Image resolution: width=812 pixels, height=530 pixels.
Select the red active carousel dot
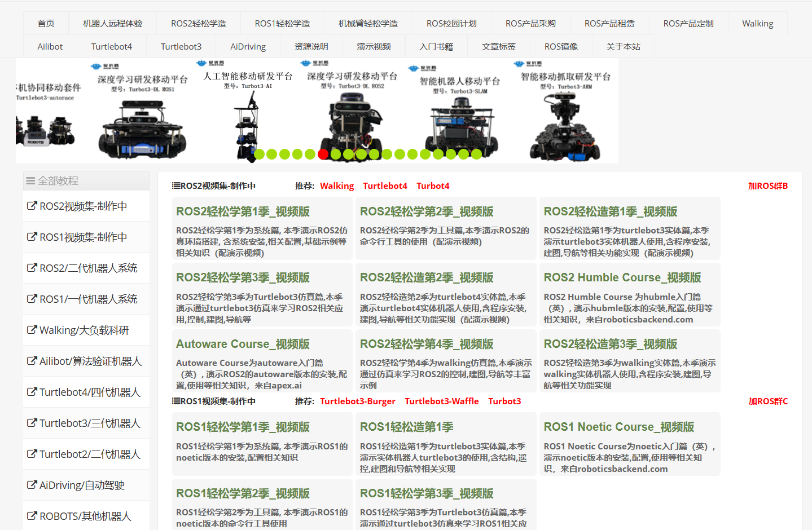pos(323,154)
